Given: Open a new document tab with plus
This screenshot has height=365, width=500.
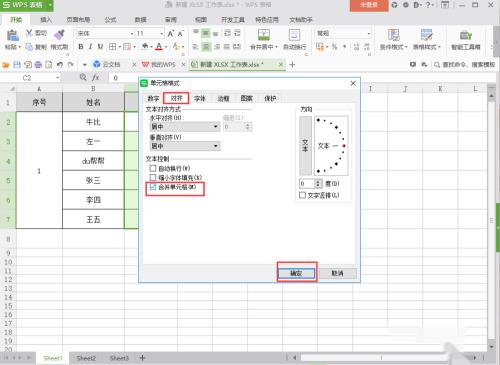Looking at the screenshot, I should (292, 65).
